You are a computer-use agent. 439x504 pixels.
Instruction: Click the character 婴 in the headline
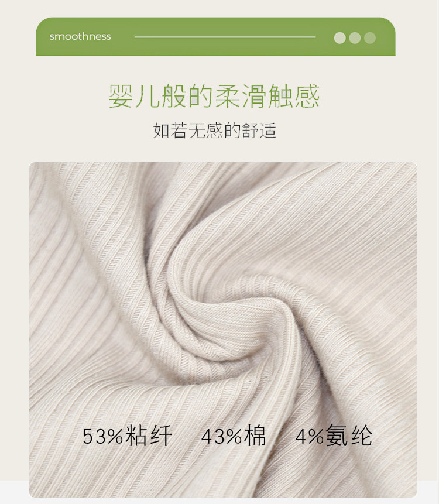(x=121, y=96)
